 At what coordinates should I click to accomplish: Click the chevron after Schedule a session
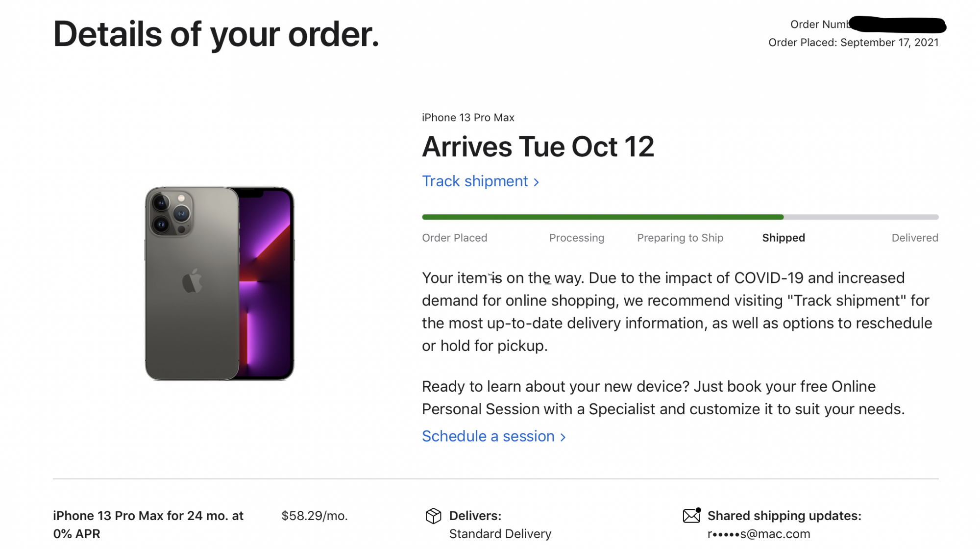[563, 437]
